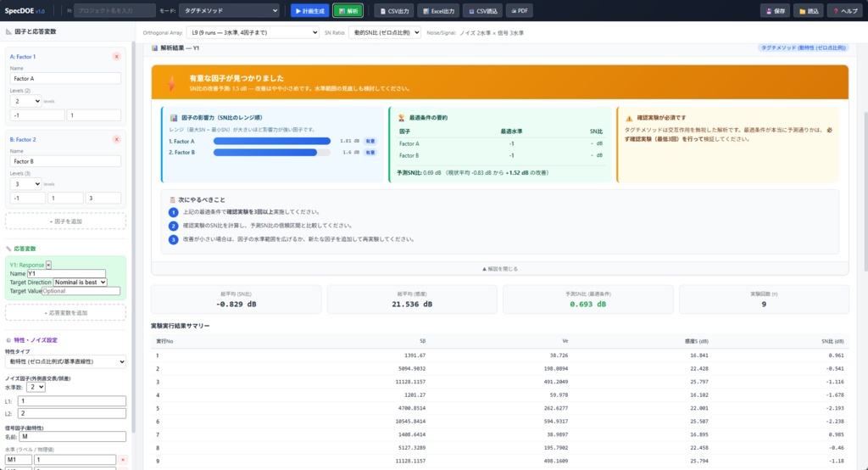Open the Orthogonal Array L9 dropdown

tap(253, 33)
